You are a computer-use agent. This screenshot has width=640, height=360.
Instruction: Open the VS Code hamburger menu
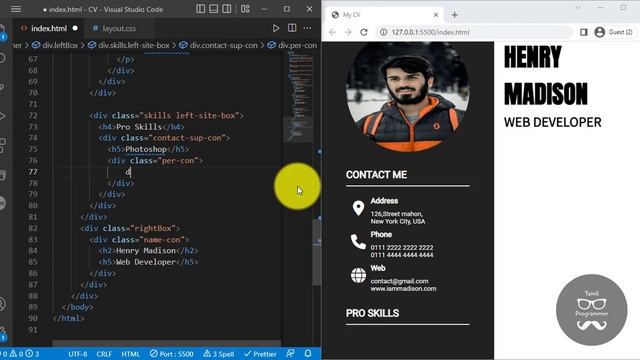16,9
